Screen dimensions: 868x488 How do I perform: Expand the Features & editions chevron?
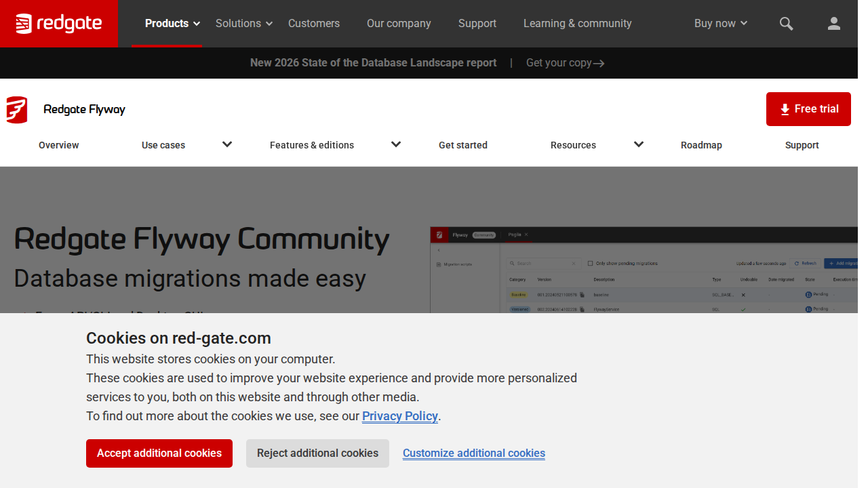click(x=396, y=144)
